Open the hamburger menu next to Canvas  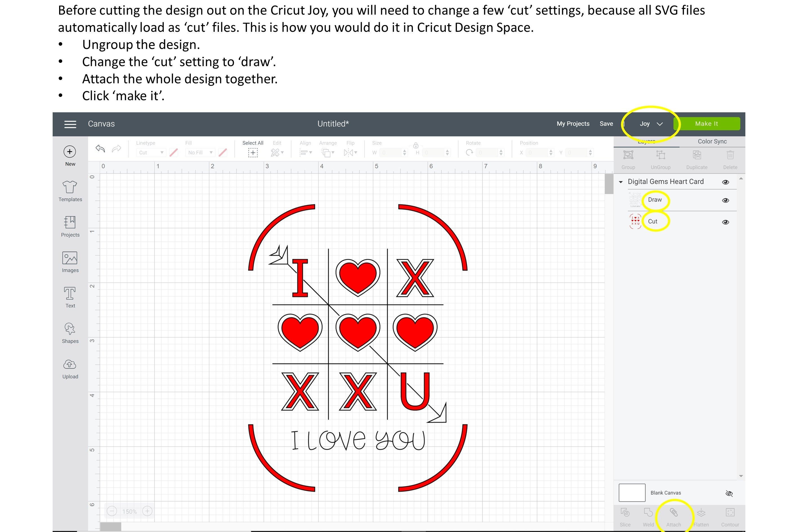click(70, 124)
